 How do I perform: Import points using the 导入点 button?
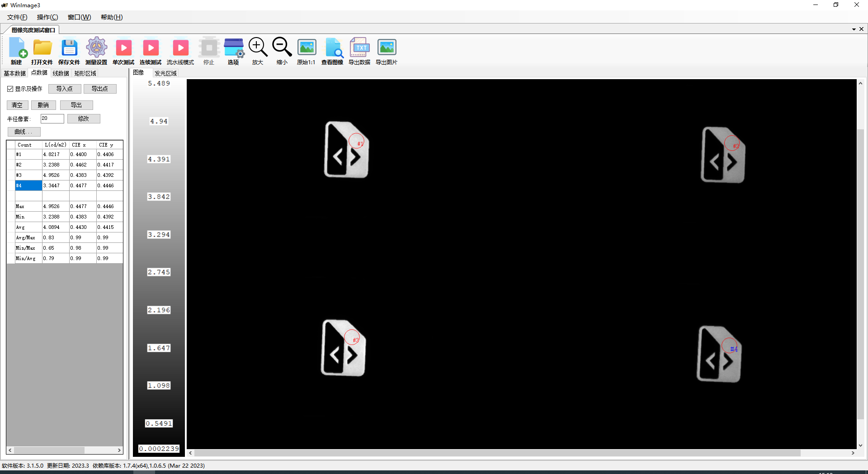coord(64,88)
